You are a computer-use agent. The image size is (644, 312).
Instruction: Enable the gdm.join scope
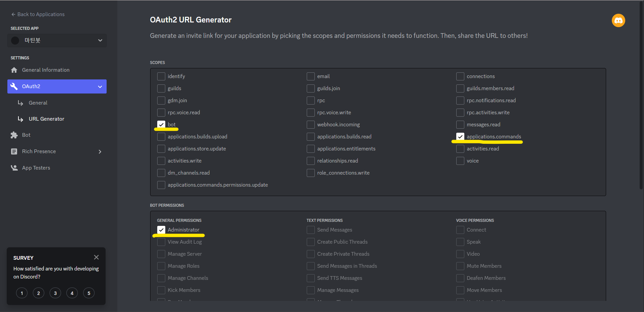pyautogui.click(x=161, y=101)
